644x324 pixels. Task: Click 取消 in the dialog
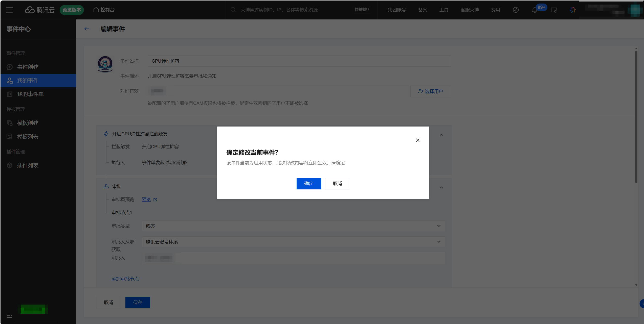tap(337, 184)
